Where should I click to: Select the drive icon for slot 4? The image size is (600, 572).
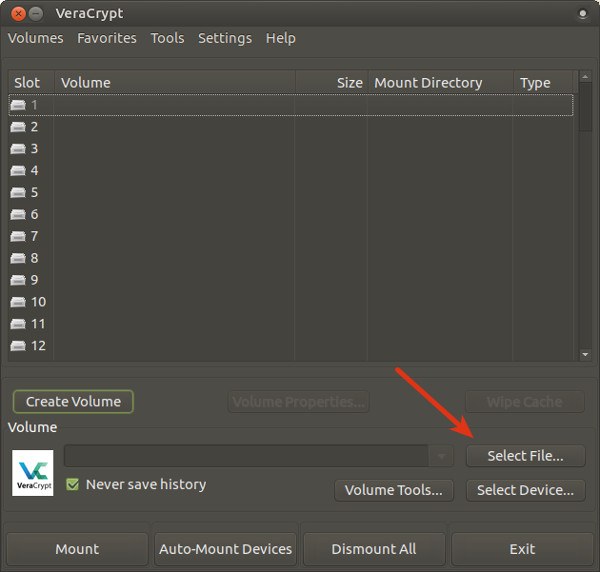coord(18,170)
